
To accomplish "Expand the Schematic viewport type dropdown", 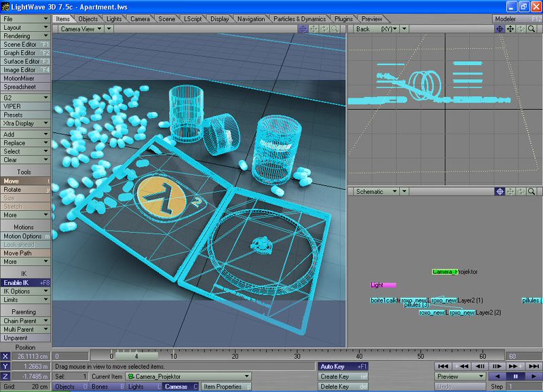I will [x=377, y=191].
